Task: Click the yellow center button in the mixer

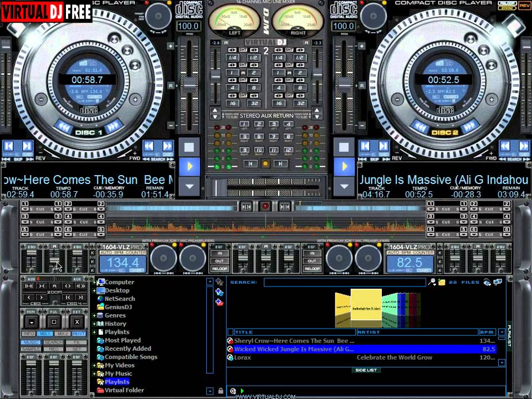Action: pyautogui.click(x=265, y=164)
